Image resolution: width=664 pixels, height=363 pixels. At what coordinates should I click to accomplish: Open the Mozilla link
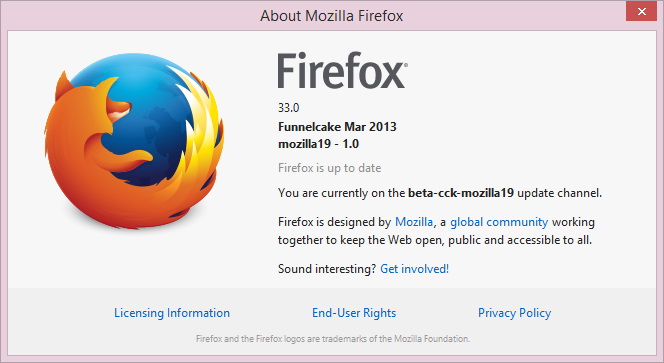pos(414,222)
